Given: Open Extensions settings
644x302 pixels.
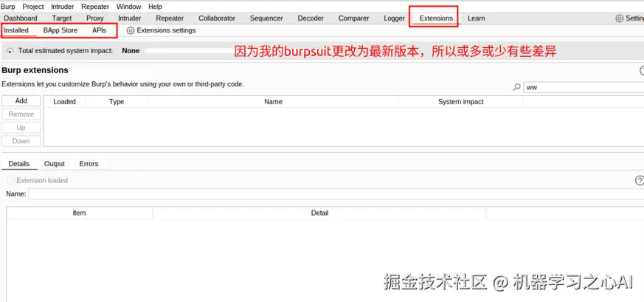Looking at the screenshot, I should [166, 30].
